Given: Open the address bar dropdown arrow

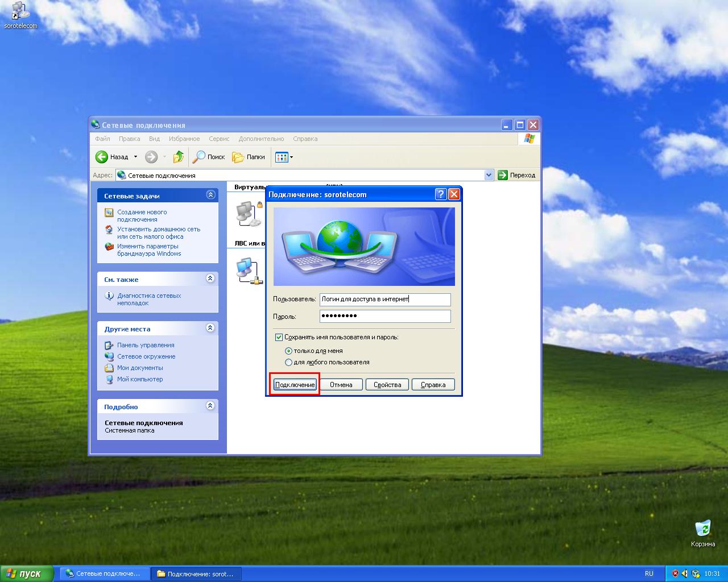Looking at the screenshot, I should (x=489, y=175).
